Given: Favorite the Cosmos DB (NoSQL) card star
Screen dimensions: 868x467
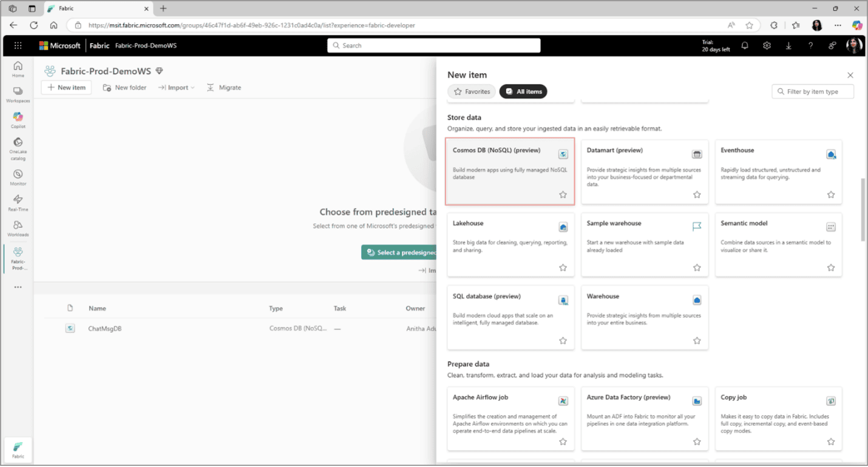Looking at the screenshot, I should 563,195.
